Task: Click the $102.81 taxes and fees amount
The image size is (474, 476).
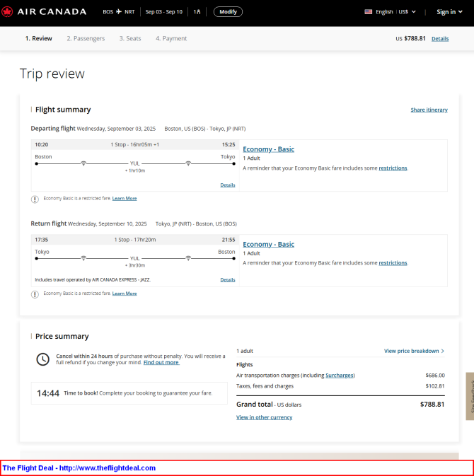Action: (435, 386)
